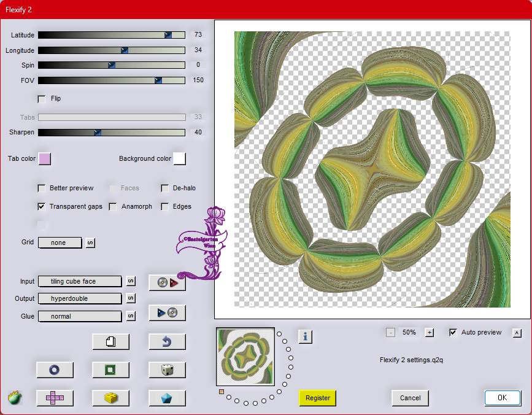Click the OK button
This screenshot has height=415, width=532.
coord(502,398)
